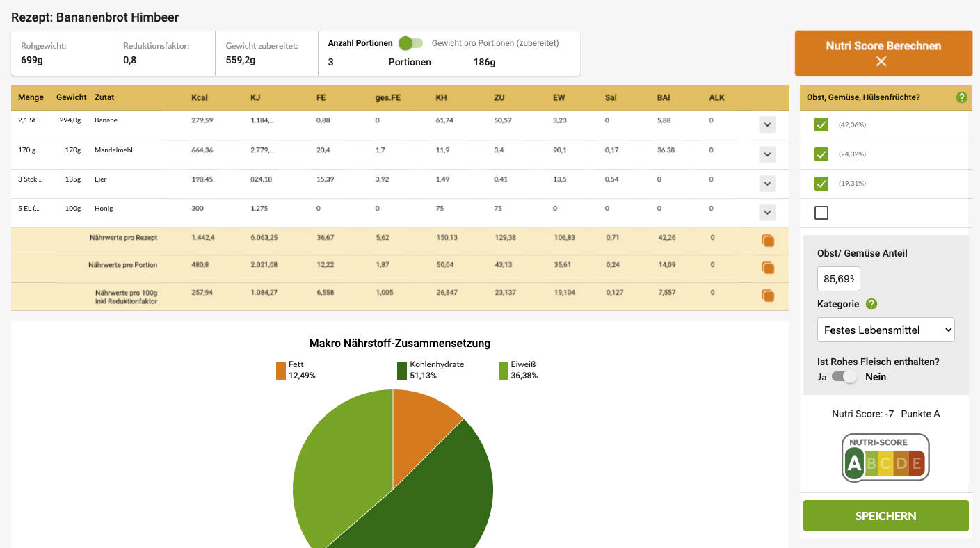The width and height of the screenshot is (980, 548).
Task: Copy the Nährwerte pro Portion row values
Action: [768, 268]
